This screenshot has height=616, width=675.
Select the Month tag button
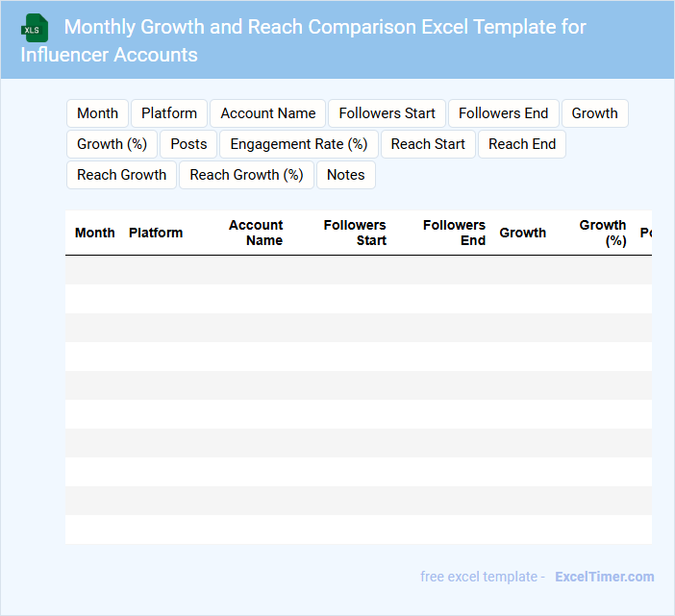[x=97, y=113]
